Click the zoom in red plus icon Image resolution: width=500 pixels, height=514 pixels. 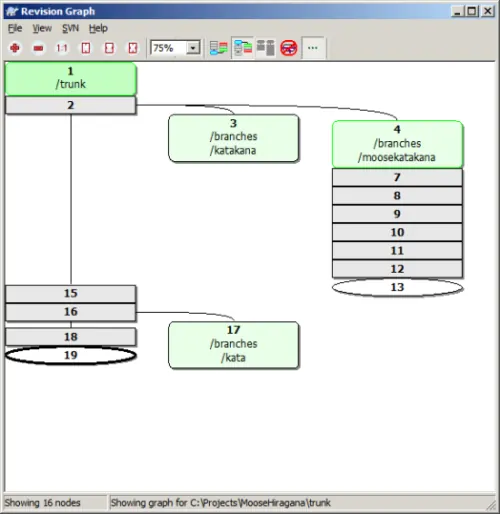15,48
